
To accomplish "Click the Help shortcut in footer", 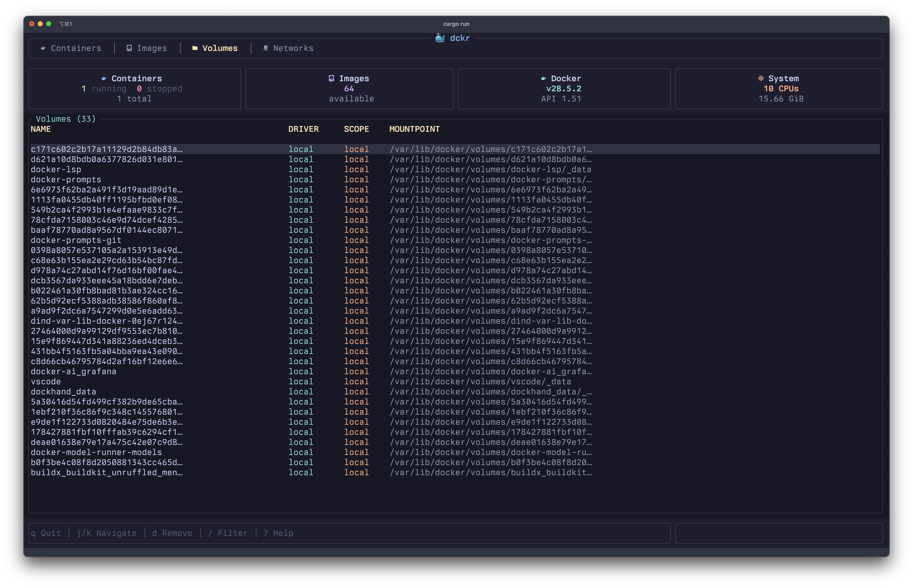I will point(279,533).
